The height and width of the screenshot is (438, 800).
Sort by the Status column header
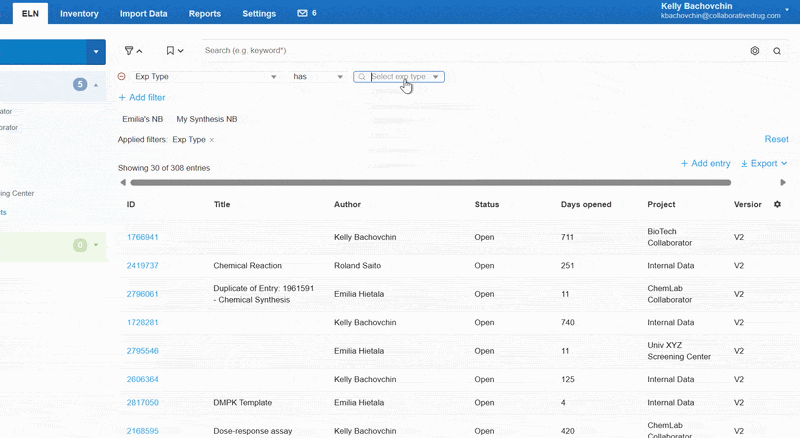(487, 204)
